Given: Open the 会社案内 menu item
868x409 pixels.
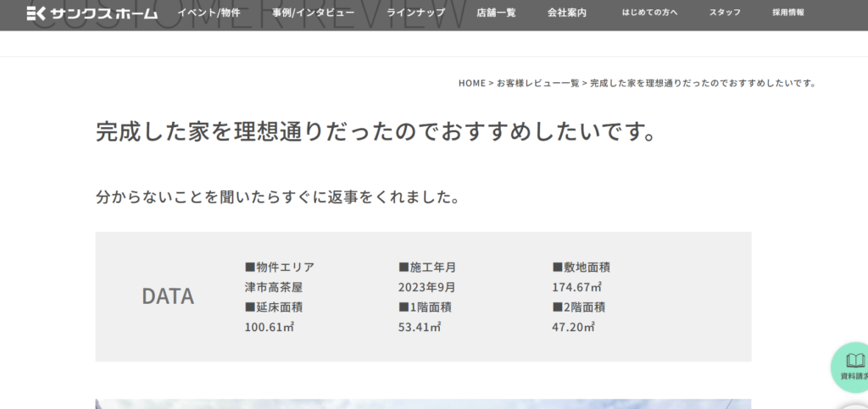Looking at the screenshot, I should [x=567, y=13].
